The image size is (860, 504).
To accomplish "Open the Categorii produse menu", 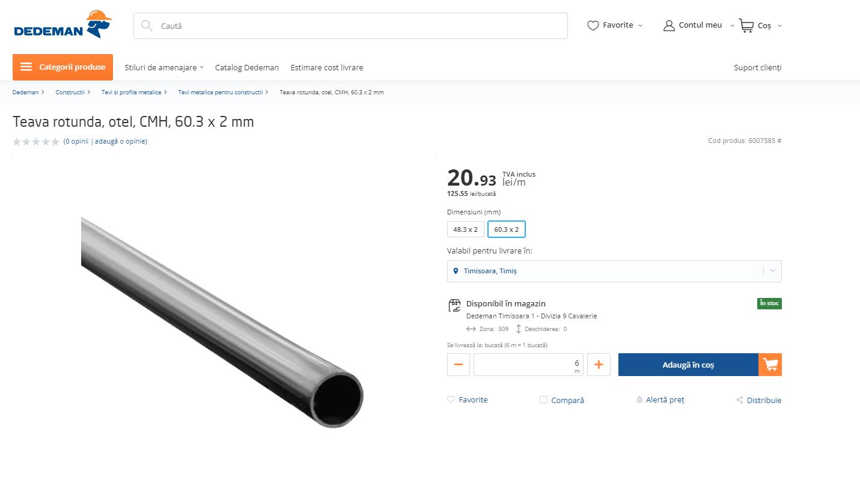I will (x=63, y=67).
